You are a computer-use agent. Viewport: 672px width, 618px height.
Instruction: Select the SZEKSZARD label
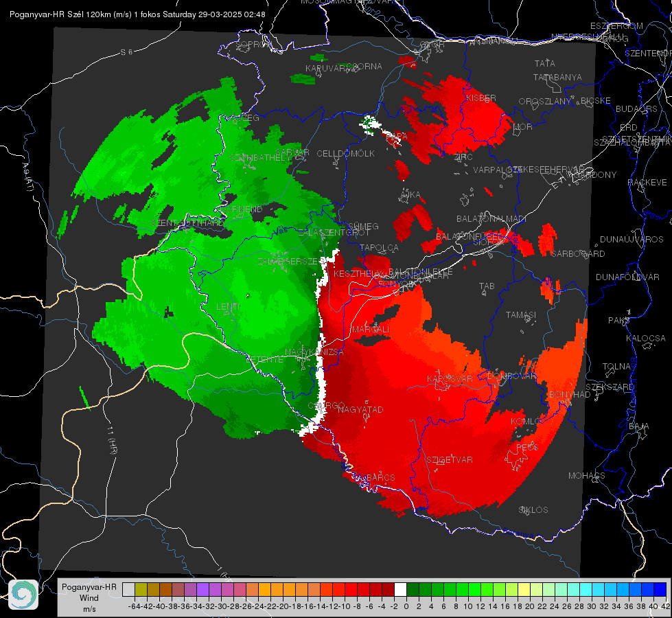[x=610, y=387]
